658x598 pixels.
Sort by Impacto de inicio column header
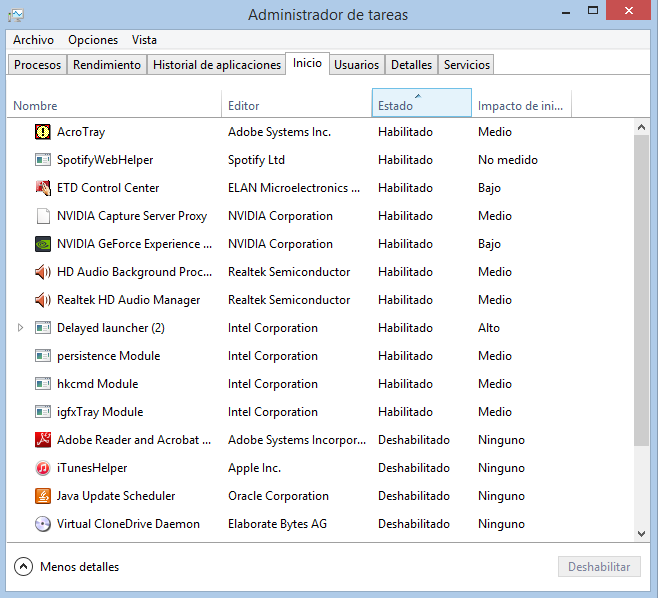pos(521,103)
